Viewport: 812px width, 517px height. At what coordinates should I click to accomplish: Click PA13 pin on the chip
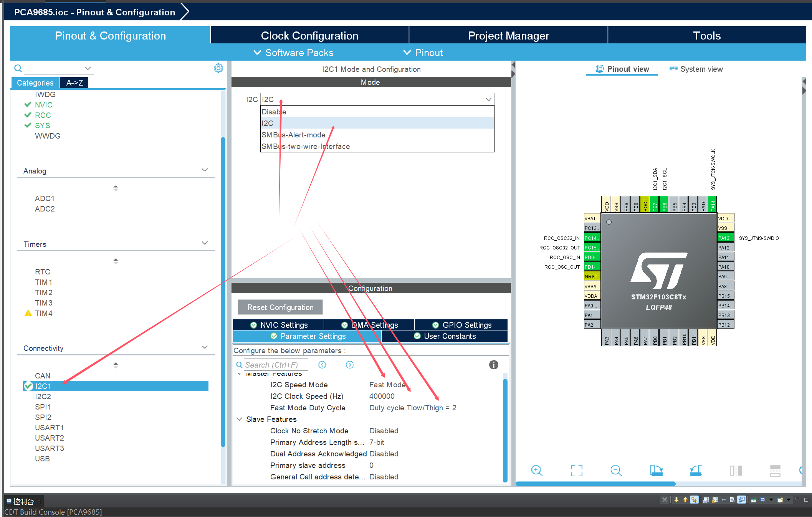tap(725, 238)
